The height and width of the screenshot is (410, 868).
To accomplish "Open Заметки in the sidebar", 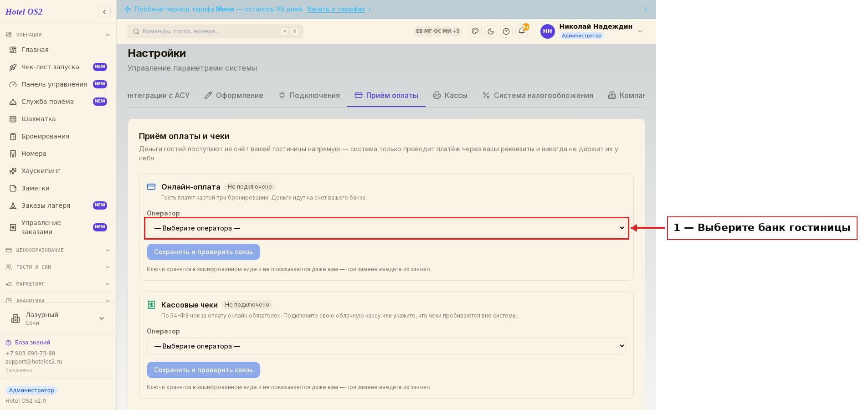I will 58,188.
